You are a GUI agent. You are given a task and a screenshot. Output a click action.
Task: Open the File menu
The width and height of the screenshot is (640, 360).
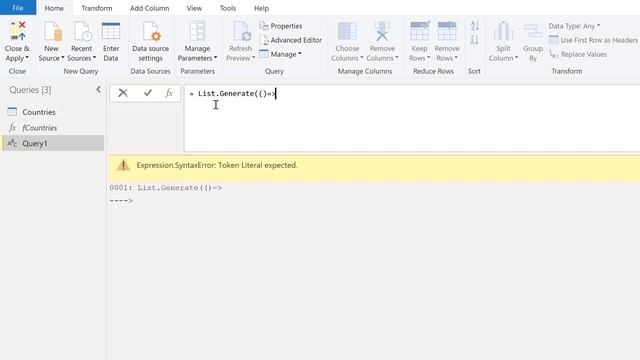[x=18, y=8]
